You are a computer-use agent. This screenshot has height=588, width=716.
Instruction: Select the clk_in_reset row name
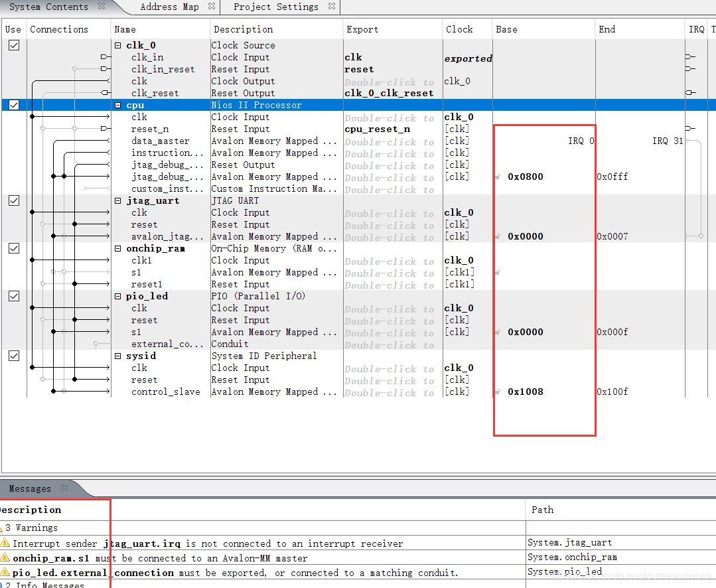tap(163, 69)
